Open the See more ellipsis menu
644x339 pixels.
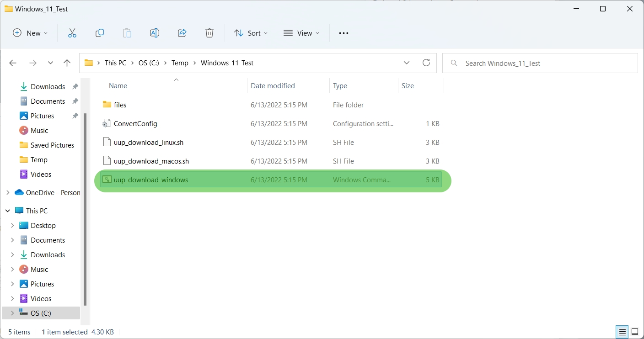point(343,33)
